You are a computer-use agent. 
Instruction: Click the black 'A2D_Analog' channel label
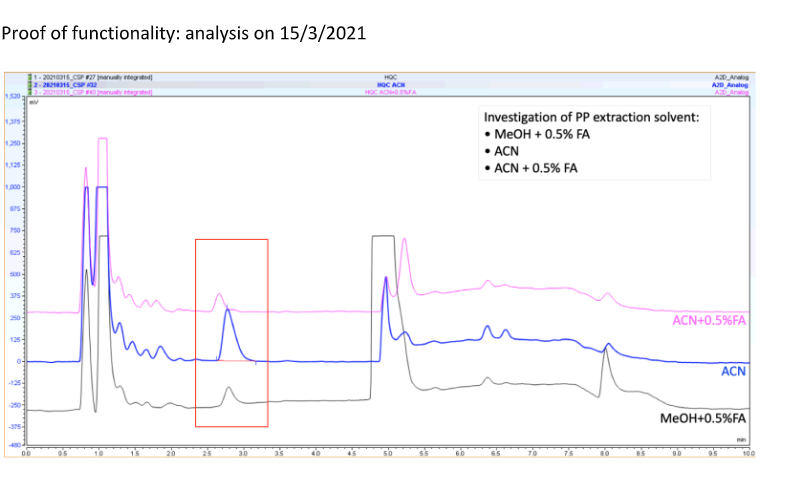click(732, 77)
